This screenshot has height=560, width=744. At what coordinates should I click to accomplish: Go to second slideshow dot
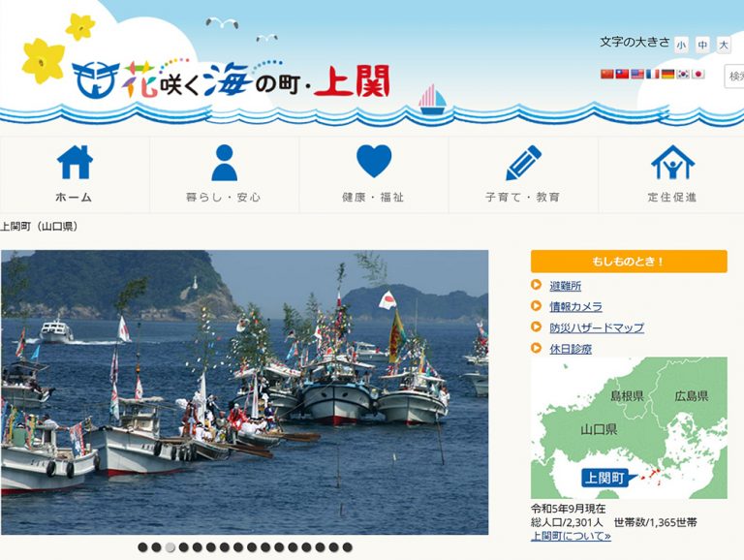156,547
